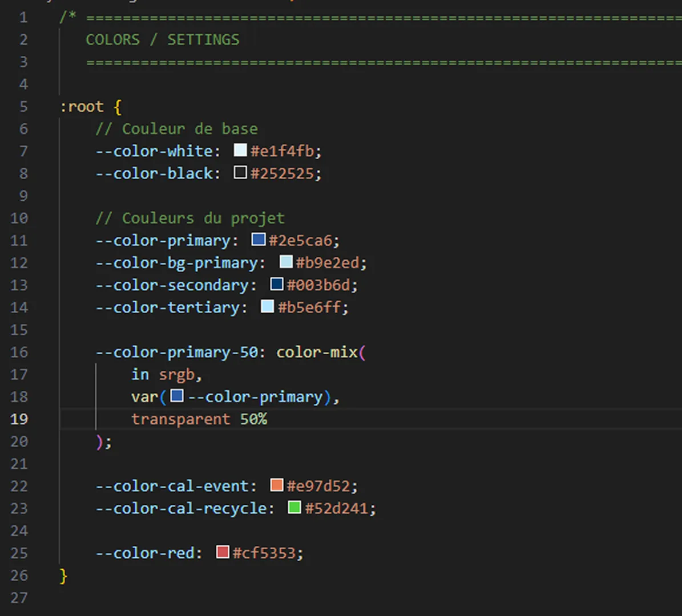Viewport: 682px width, 616px height.
Task: Click the closing brace on line 26
Action: pos(62,576)
